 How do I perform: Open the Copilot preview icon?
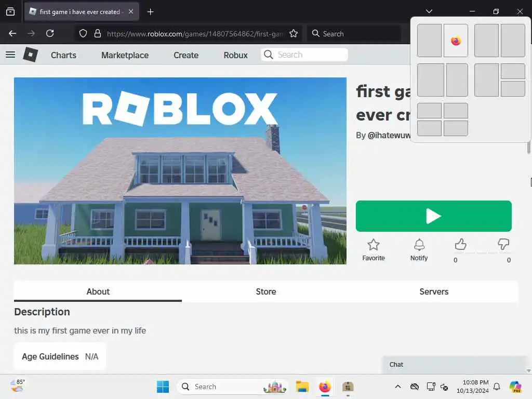tap(515, 387)
